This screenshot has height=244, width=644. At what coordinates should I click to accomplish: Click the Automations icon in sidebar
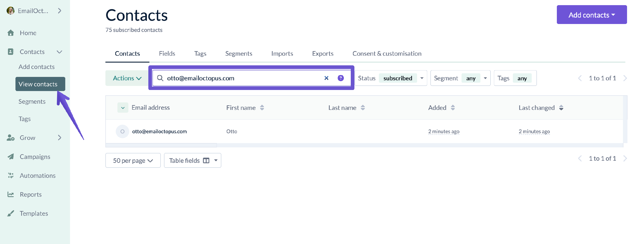(x=11, y=176)
